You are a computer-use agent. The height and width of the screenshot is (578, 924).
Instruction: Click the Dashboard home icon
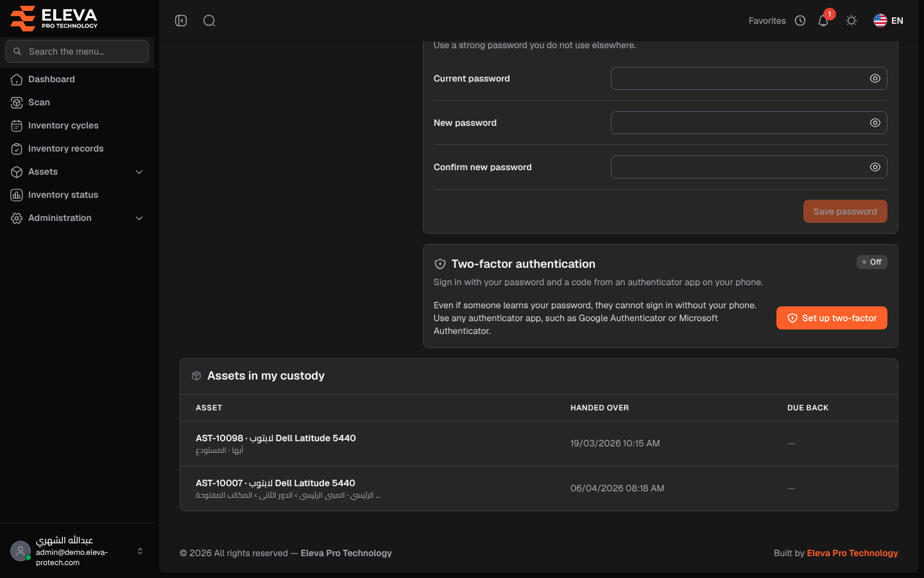coord(17,80)
